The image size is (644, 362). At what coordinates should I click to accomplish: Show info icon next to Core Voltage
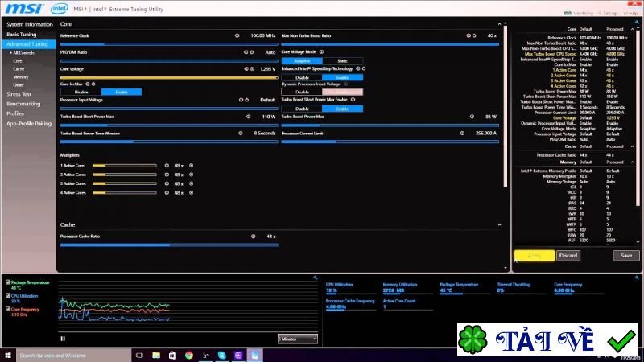coord(246,69)
